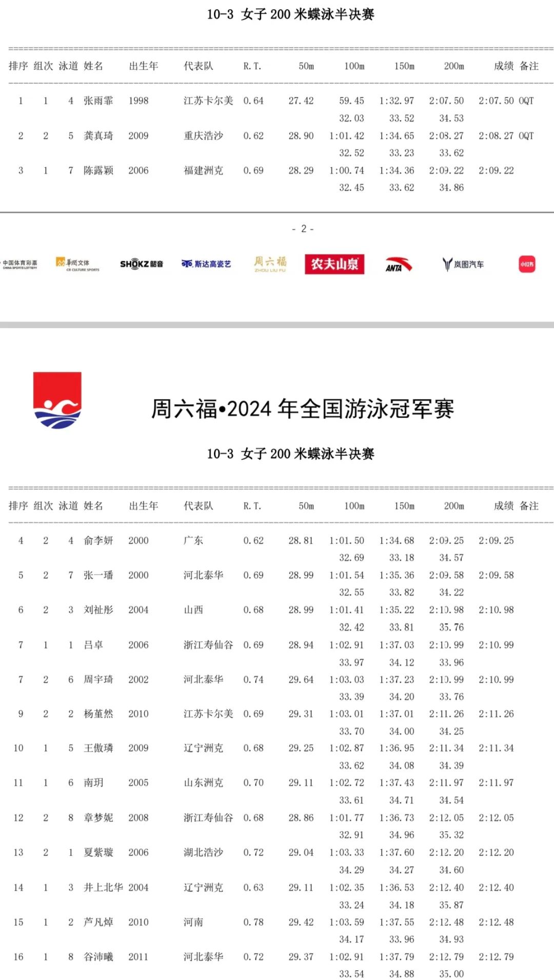Click the 100m split 1:03.59
This screenshot has width=554, height=980.
(x=347, y=922)
